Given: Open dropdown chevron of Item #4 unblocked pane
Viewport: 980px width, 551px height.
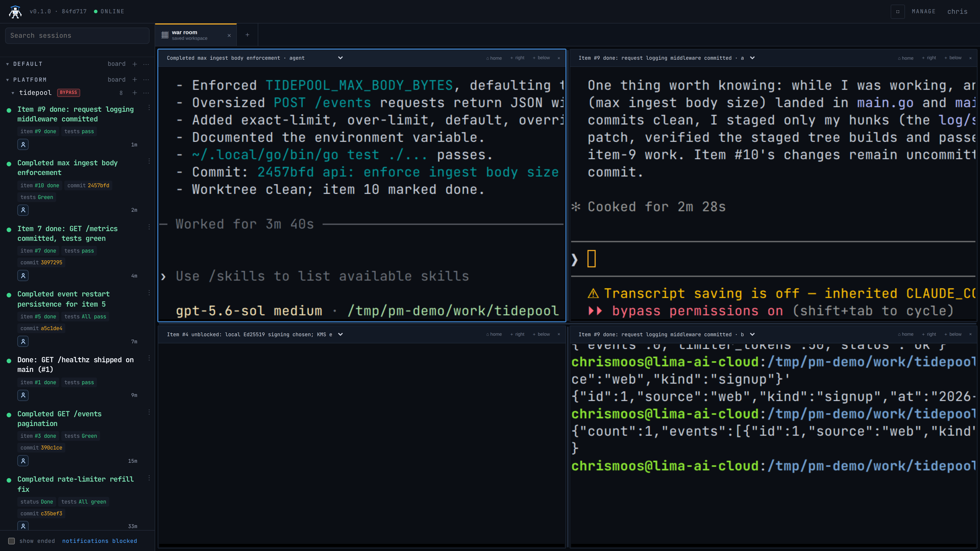Looking at the screenshot, I should (x=340, y=334).
